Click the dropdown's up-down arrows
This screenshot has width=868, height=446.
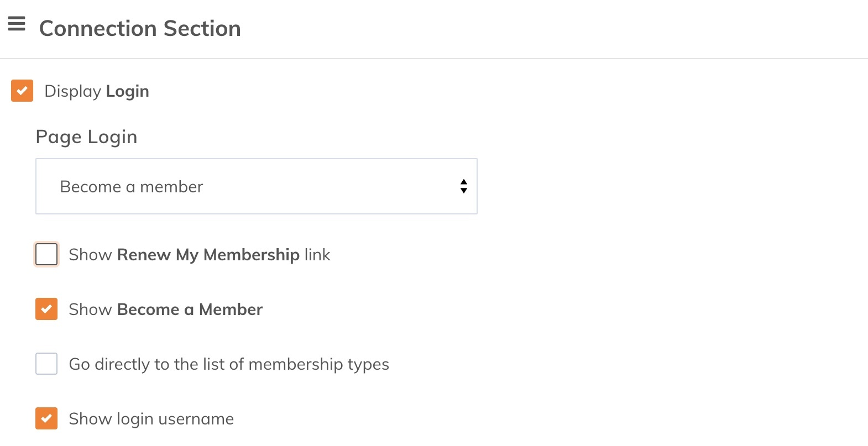tap(463, 186)
